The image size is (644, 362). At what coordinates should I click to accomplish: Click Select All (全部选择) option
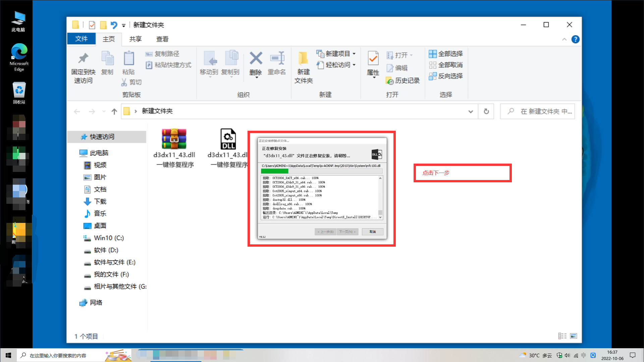point(446,54)
